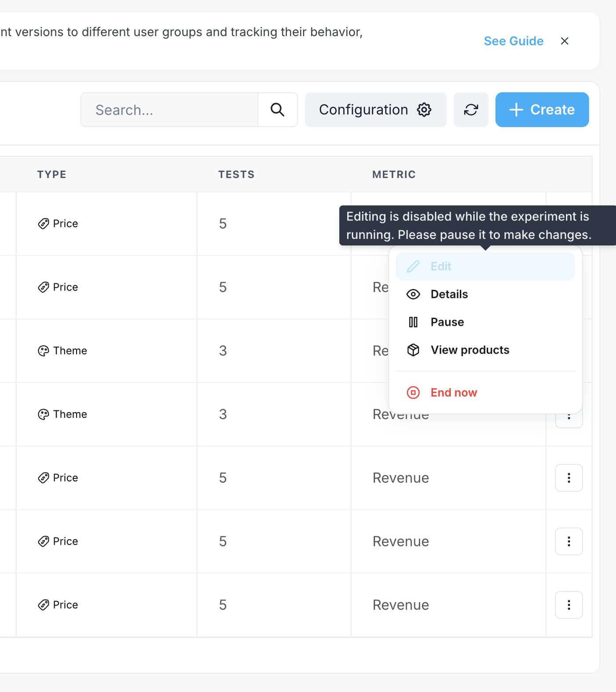Image resolution: width=616 pixels, height=692 pixels.
Task: Choose Pause from the context menu
Action: [447, 322]
